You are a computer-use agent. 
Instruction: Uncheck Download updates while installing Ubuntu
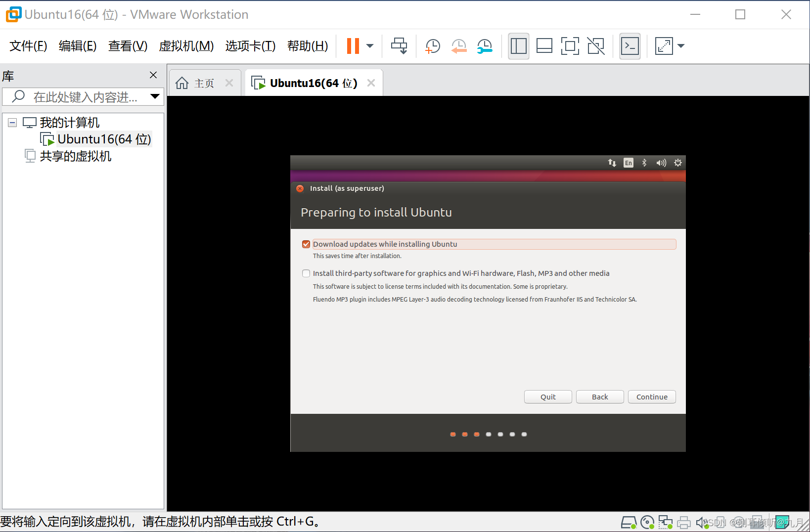(306, 244)
